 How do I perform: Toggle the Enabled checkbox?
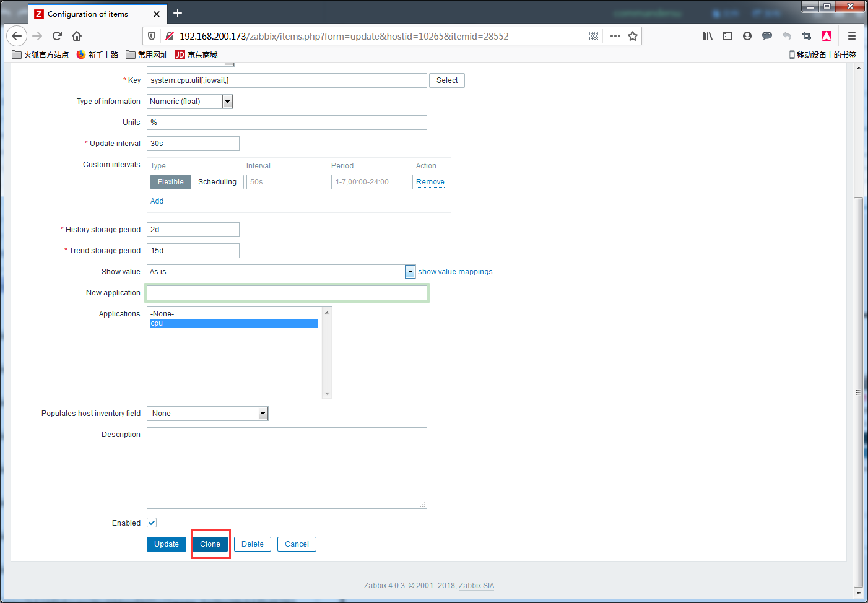click(x=152, y=523)
